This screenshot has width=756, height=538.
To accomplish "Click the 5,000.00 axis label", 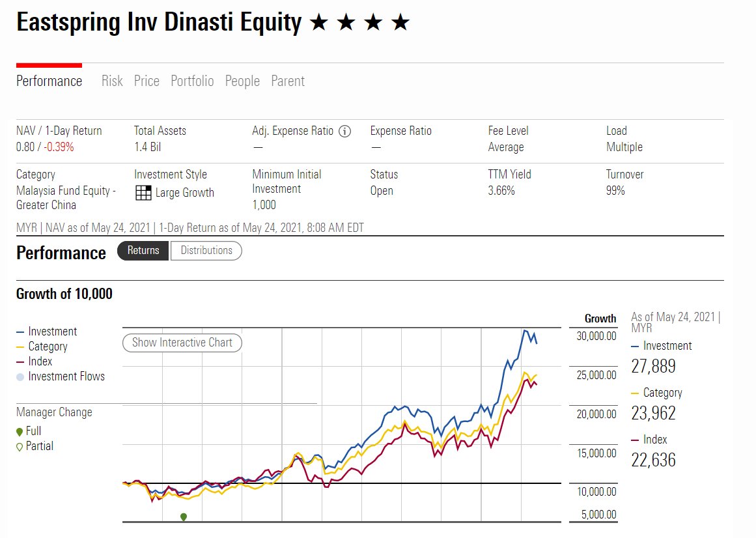I will coord(599,515).
